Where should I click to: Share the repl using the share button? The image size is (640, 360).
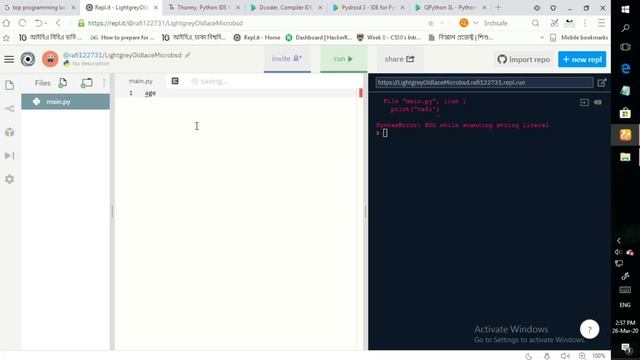[x=399, y=59]
